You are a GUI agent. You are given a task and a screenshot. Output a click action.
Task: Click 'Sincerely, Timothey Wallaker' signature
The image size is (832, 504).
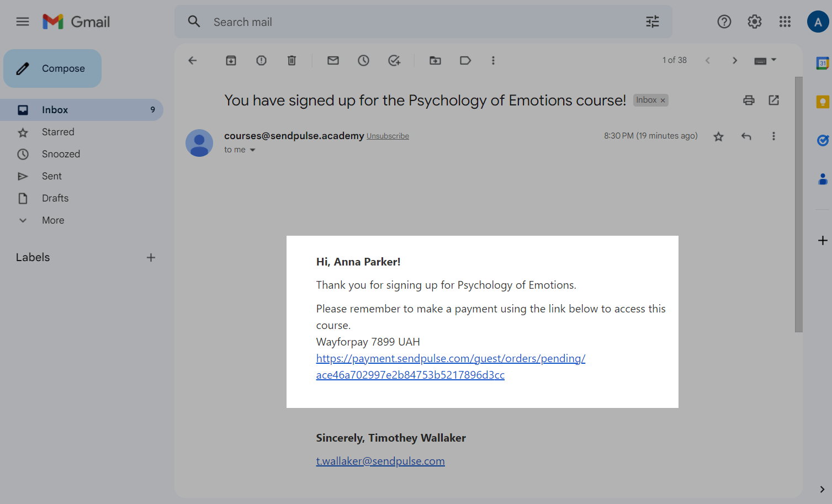[391, 438]
